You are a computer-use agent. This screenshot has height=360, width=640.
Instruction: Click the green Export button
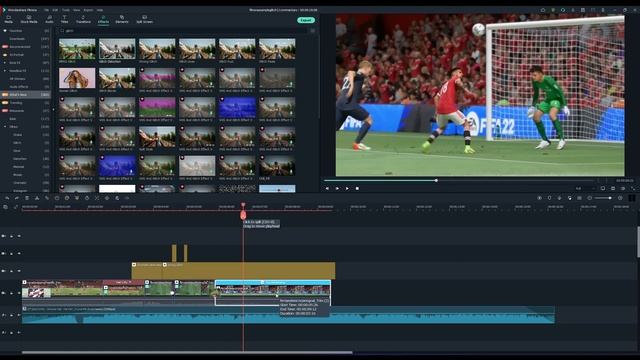(306, 20)
